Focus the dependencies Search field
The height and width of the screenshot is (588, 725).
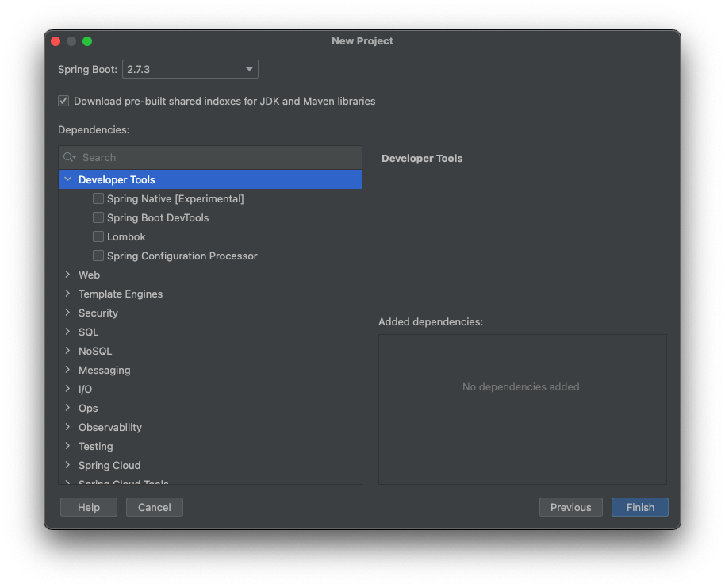pyautogui.click(x=210, y=157)
